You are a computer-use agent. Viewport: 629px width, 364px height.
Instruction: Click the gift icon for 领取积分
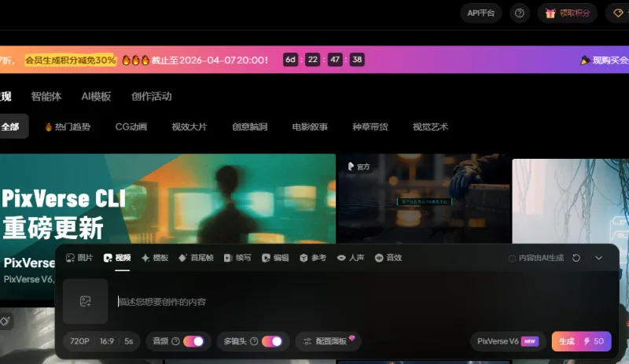tap(550, 13)
